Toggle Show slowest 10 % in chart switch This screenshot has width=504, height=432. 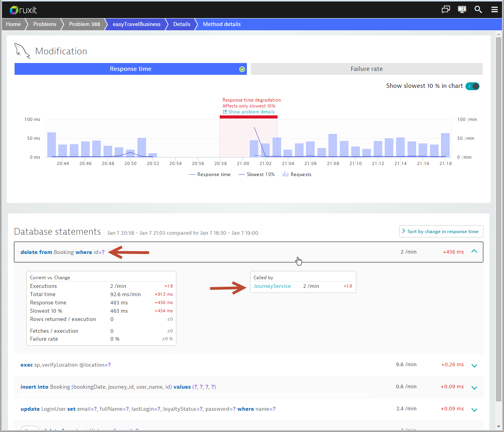pos(472,86)
